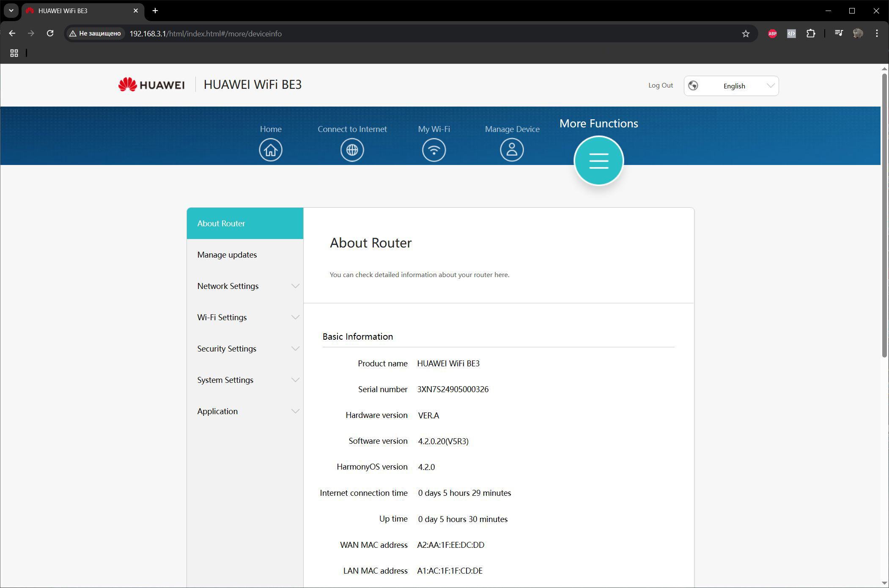Open the code brackets extension icon
The width and height of the screenshot is (889, 588).
click(791, 33)
